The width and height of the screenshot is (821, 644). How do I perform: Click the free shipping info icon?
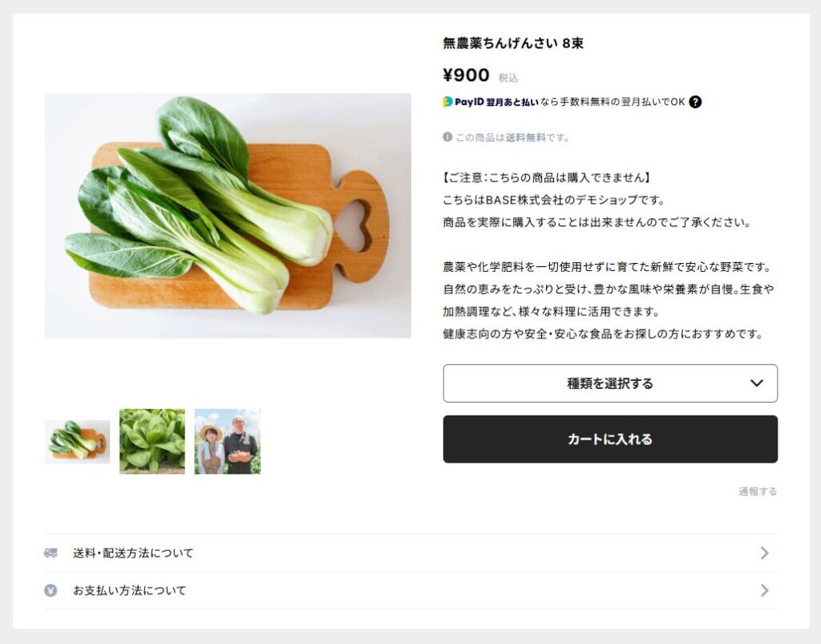[447, 137]
